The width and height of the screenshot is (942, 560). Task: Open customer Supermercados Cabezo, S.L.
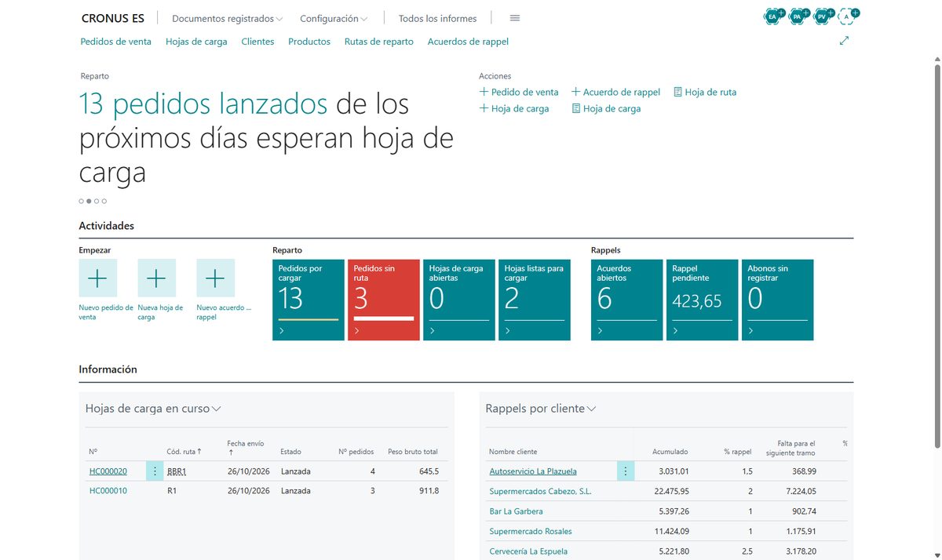(x=540, y=491)
